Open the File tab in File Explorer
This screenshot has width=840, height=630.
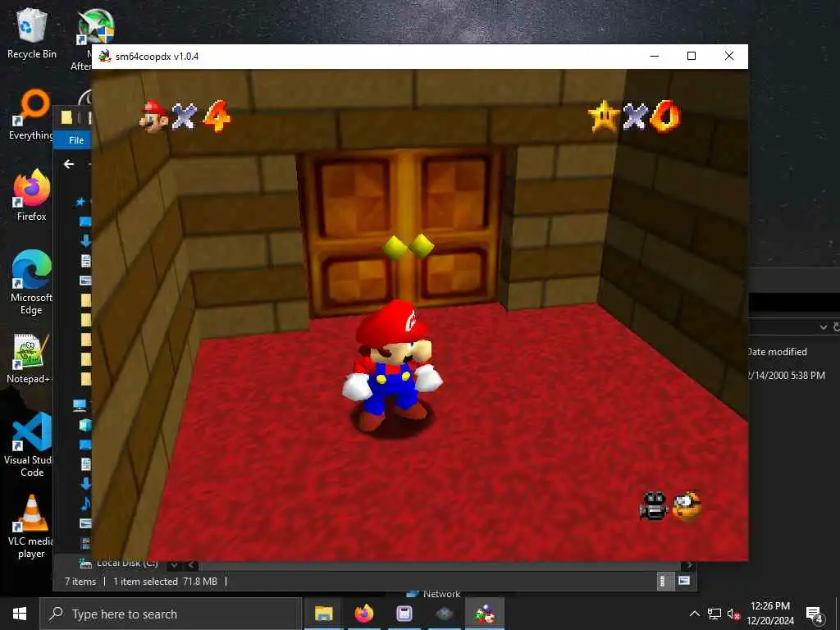(x=76, y=139)
